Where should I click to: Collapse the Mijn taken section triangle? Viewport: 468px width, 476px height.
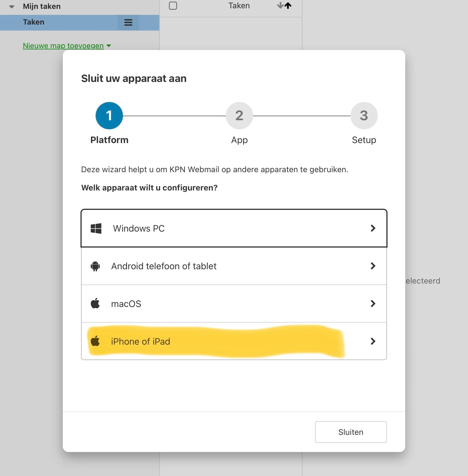[12, 7]
